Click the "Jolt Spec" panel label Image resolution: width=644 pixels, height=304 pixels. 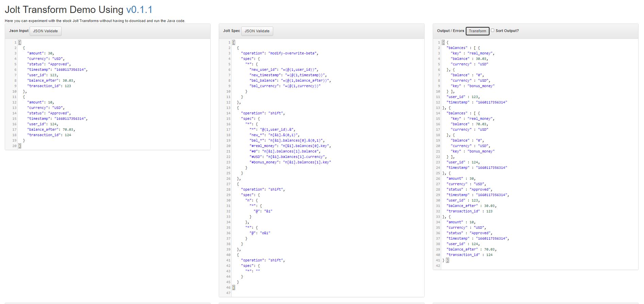(x=232, y=31)
